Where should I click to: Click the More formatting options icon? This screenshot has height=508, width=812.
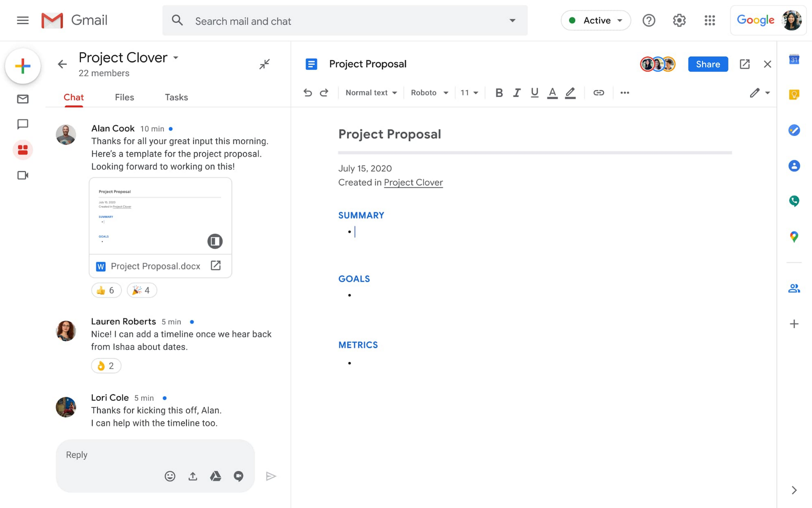click(624, 93)
